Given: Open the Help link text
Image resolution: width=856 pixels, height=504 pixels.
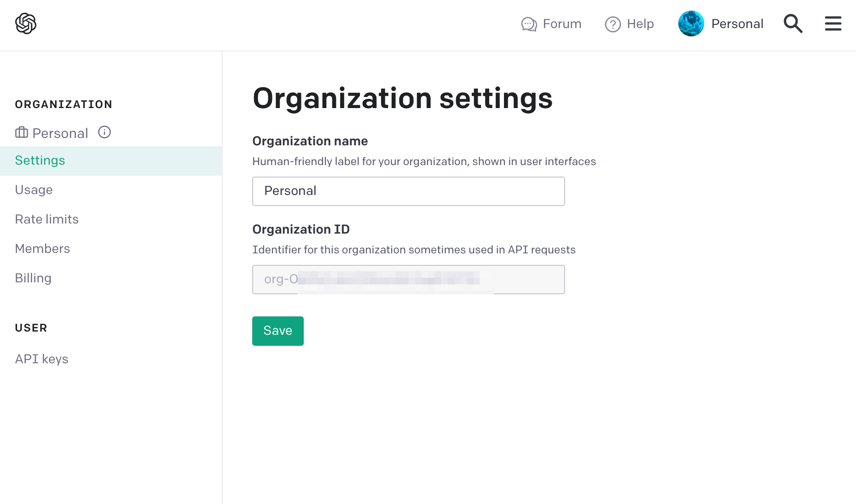Looking at the screenshot, I should pyautogui.click(x=640, y=24).
